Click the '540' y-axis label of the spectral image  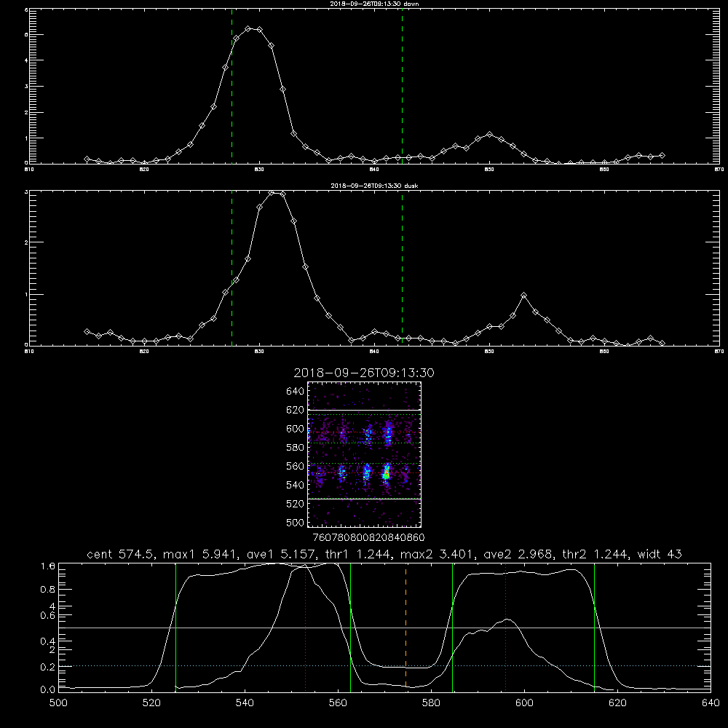coord(295,485)
